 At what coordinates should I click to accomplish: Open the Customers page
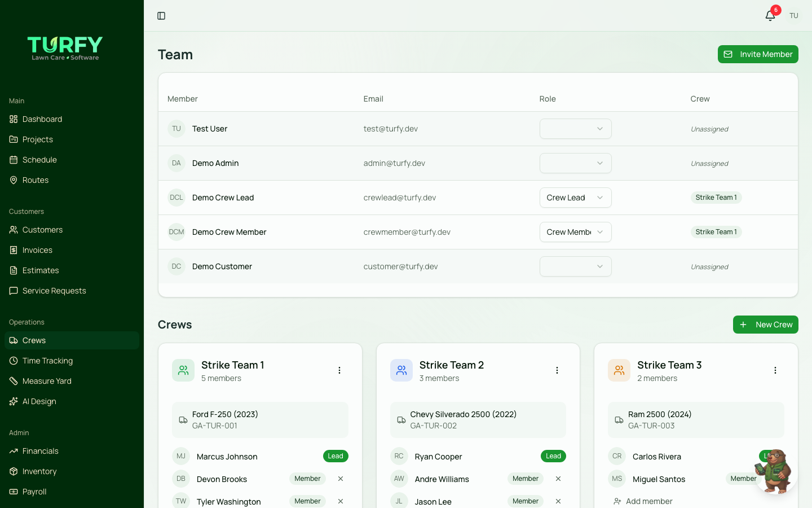click(72, 230)
